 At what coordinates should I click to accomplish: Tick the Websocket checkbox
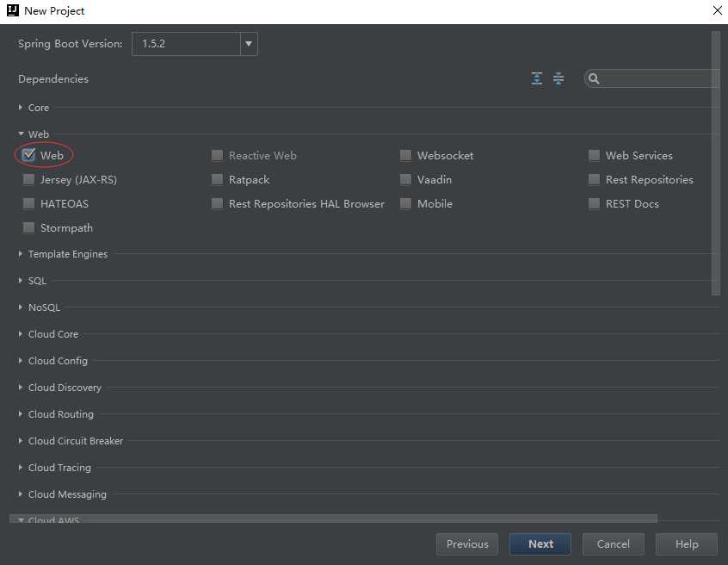(405, 155)
